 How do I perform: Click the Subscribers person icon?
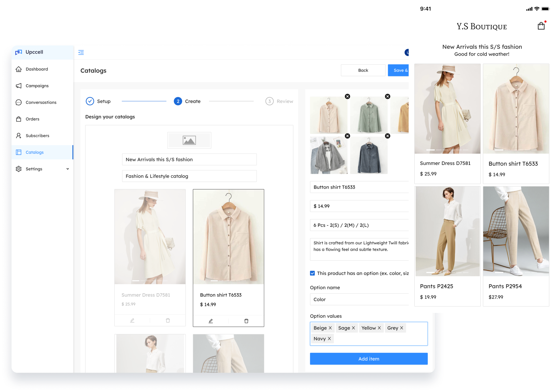pyautogui.click(x=19, y=136)
